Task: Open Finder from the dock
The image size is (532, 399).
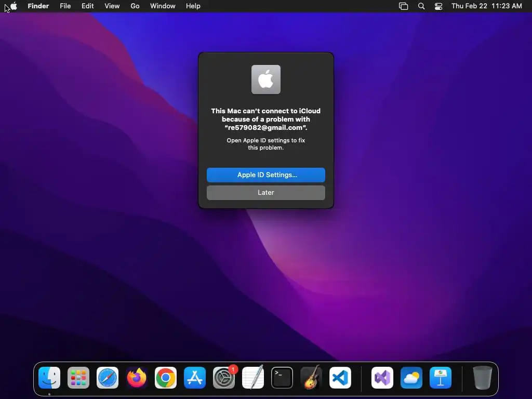Action: click(x=49, y=378)
